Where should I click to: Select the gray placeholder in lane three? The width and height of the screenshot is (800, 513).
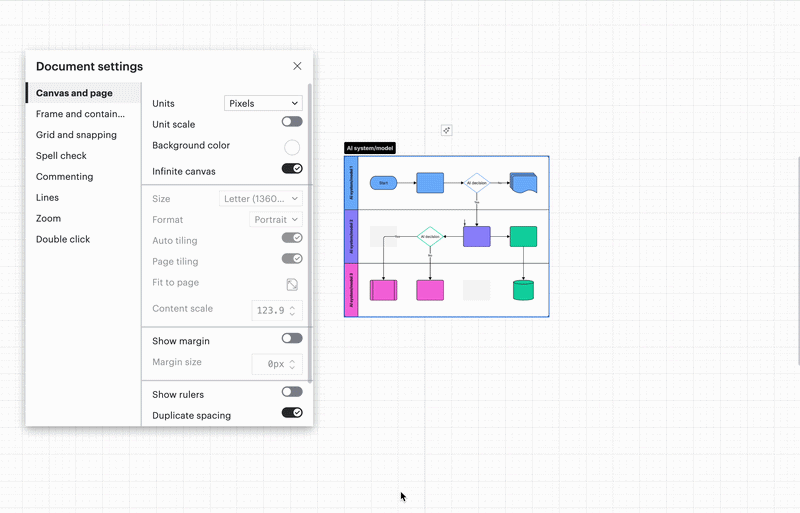pyautogui.click(x=477, y=290)
